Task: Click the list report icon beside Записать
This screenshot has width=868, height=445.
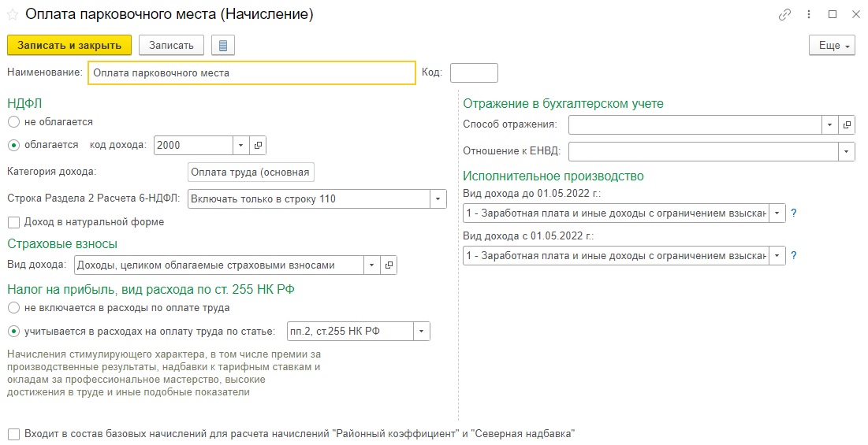Action: [x=223, y=46]
